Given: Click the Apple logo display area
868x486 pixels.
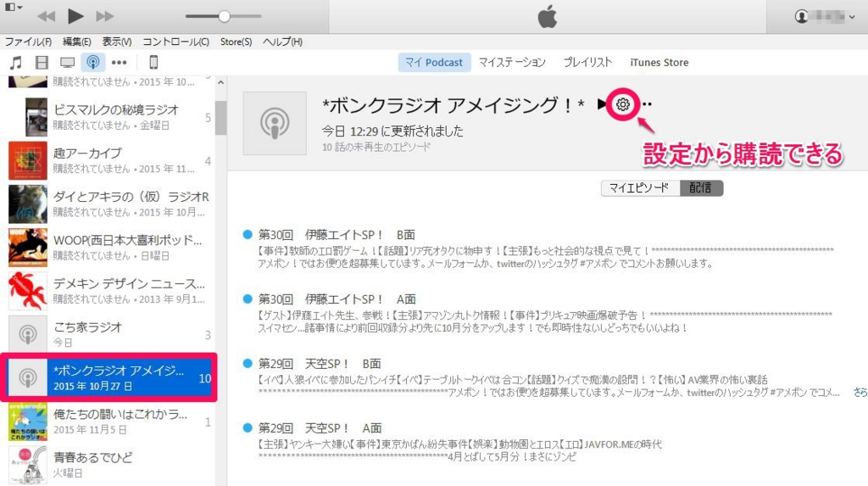Looking at the screenshot, I should click(547, 17).
